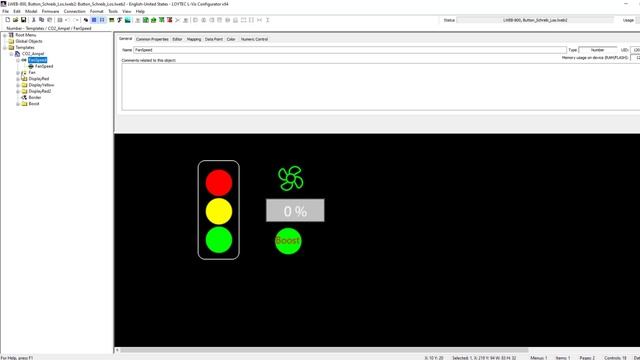Click the Border shape icon in tree
Screen dimensions: 640x360
(x=24, y=98)
